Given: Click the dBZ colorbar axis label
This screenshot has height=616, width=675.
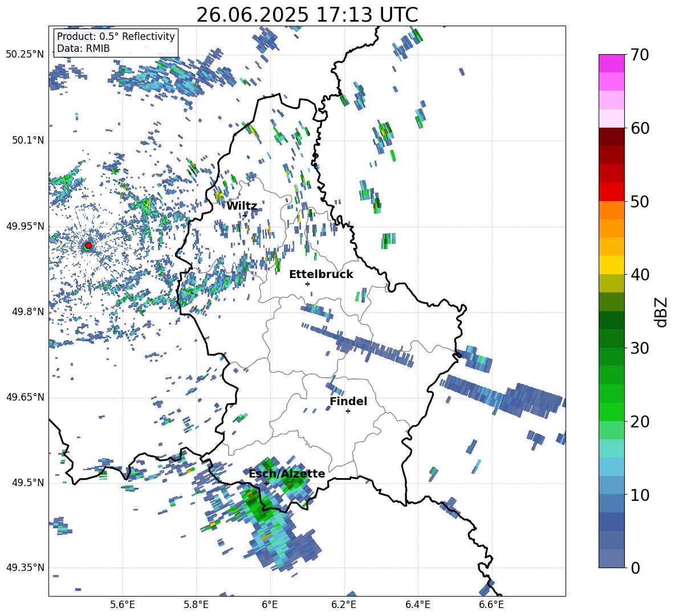Looking at the screenshot, I should (x=662, y=312).
